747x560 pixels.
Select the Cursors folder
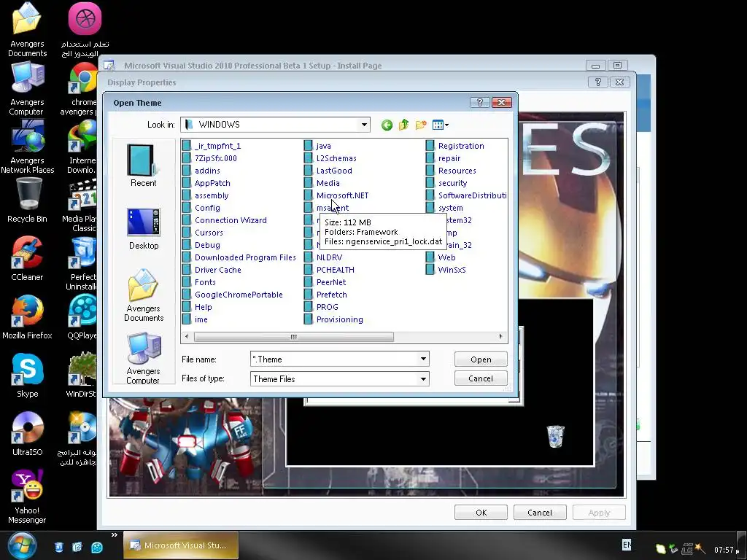pyautogui.click(x=203, y=233)
